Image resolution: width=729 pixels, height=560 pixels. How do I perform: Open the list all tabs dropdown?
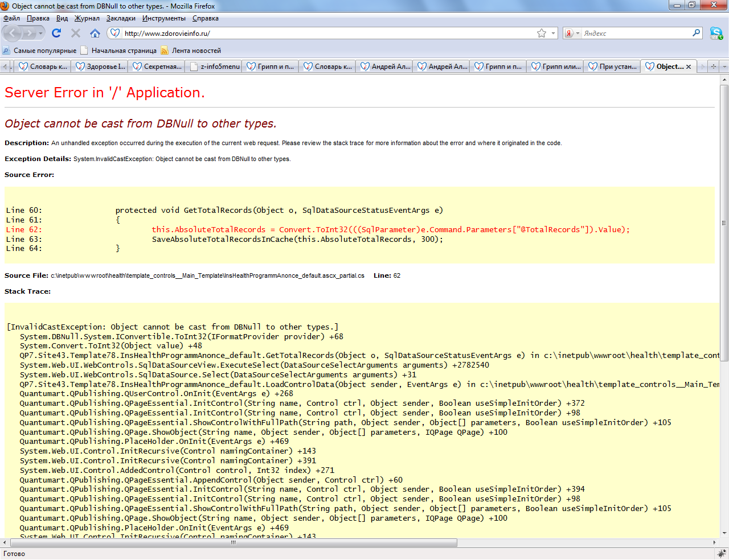tap(724, 67)
